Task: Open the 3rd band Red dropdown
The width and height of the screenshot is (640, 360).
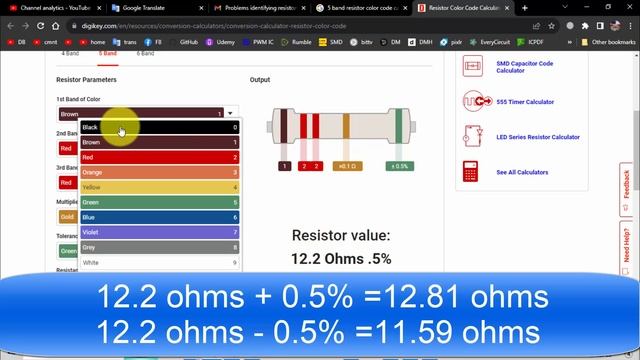Action: 68,182
